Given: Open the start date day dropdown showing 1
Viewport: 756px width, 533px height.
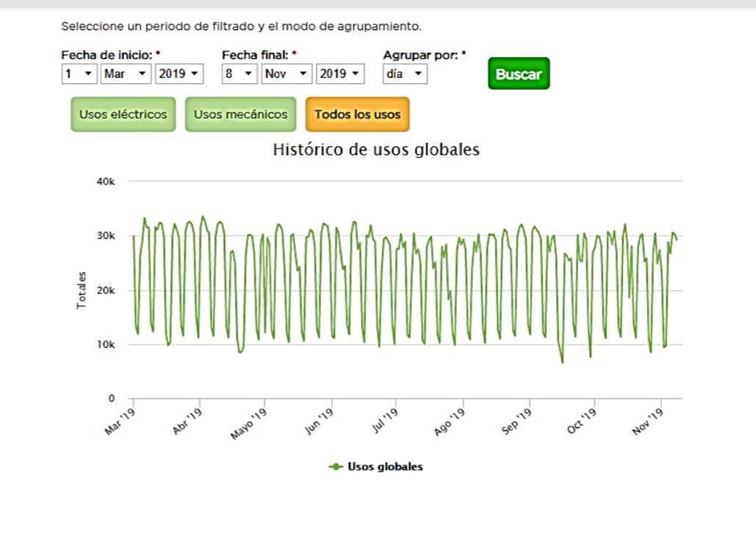Looking at the screenshot, I should click(79, 74).
